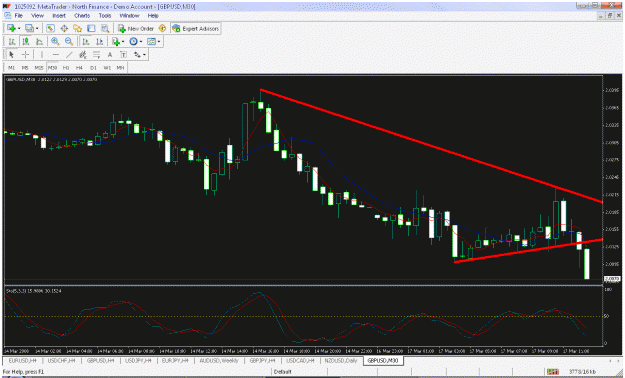The height and width of the screenshot is (378, 625).
Task: Open the MetaEditor yellow diamond icon
Action: (162, 28)
